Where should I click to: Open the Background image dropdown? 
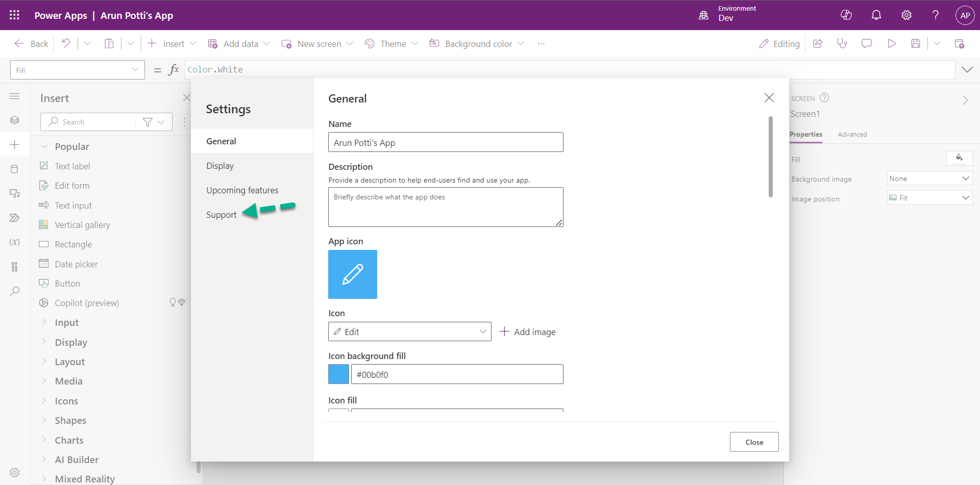point(929,178)
